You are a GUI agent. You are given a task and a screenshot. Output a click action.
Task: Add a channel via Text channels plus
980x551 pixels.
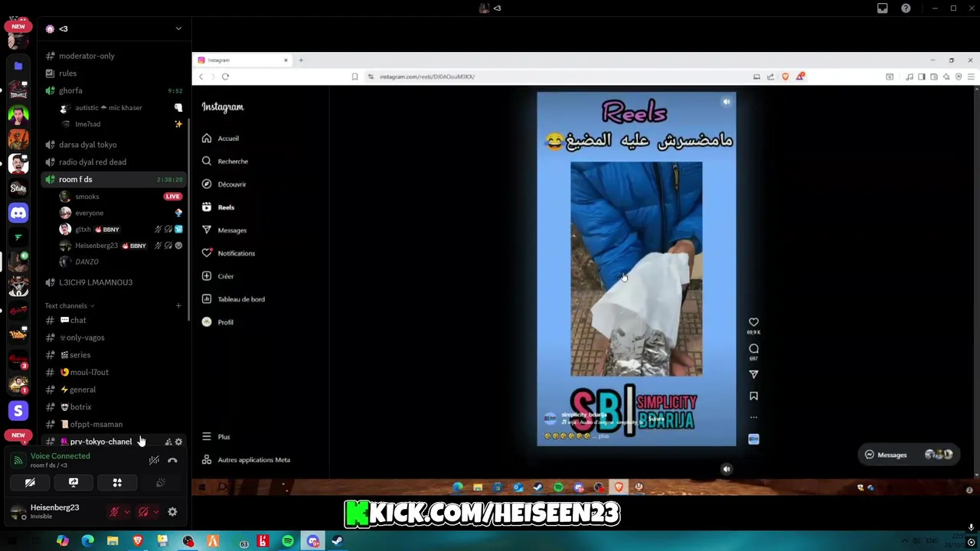click(178, 306)
